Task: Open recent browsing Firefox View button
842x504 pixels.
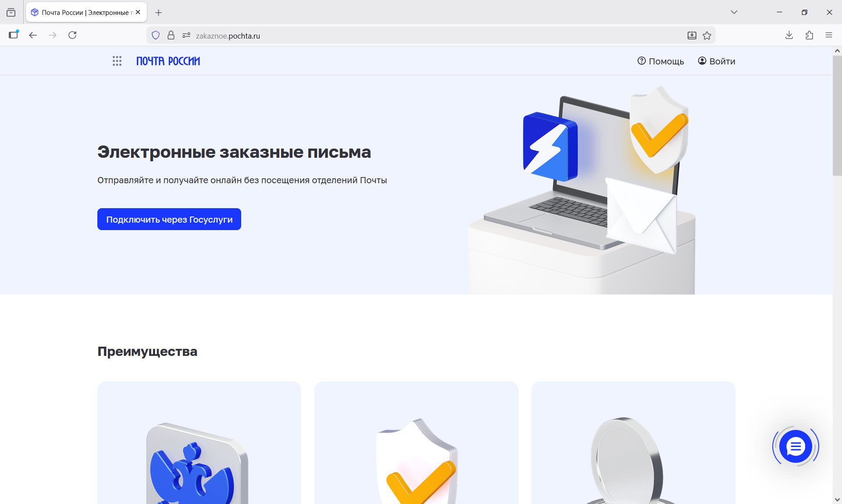Action: [11, 12]
